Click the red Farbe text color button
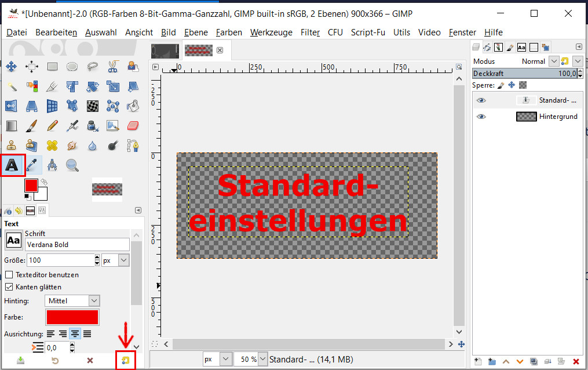Viewport: 588px width, 370px height. pyautogui.click(x=72, y=317)
